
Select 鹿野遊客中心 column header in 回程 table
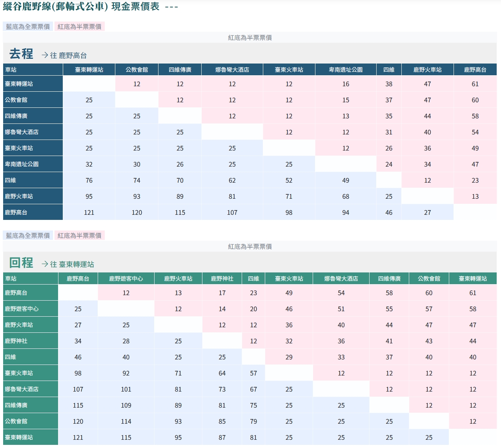point(126,279)
